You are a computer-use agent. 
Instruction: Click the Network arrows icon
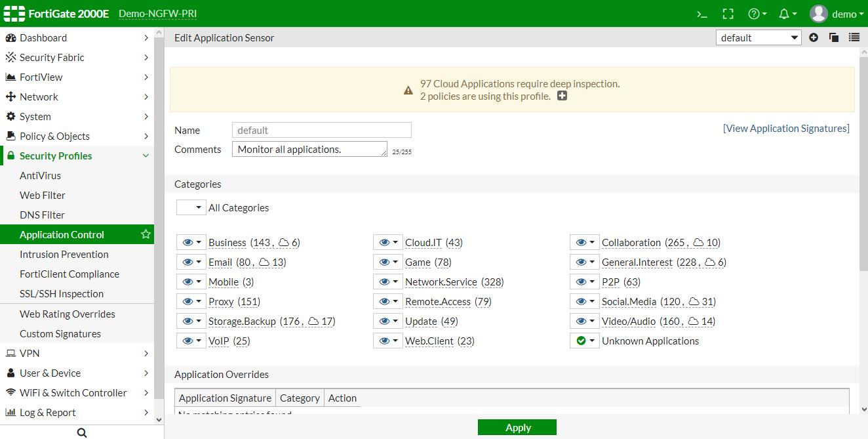pos(10,97)
